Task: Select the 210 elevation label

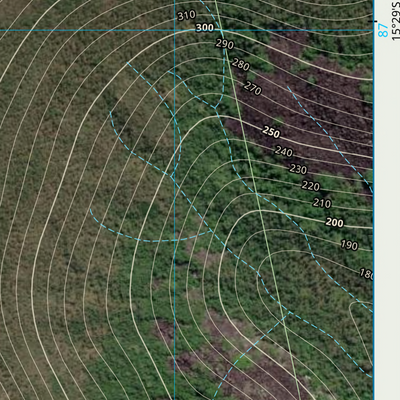Action: click(x=322, y=203)
